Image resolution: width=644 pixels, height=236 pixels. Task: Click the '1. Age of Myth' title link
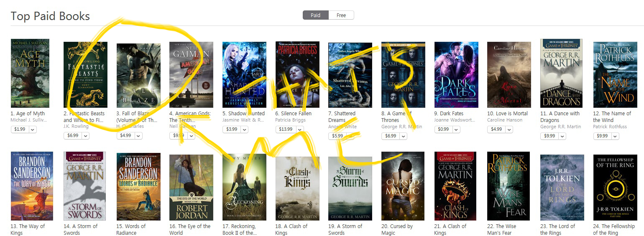pos(28,114)
